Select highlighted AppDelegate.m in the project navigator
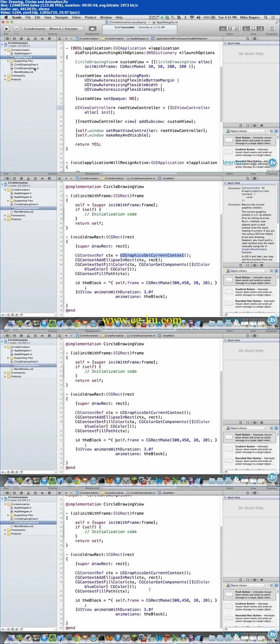This screenshot has width=280, height=644. click(30, 57)
